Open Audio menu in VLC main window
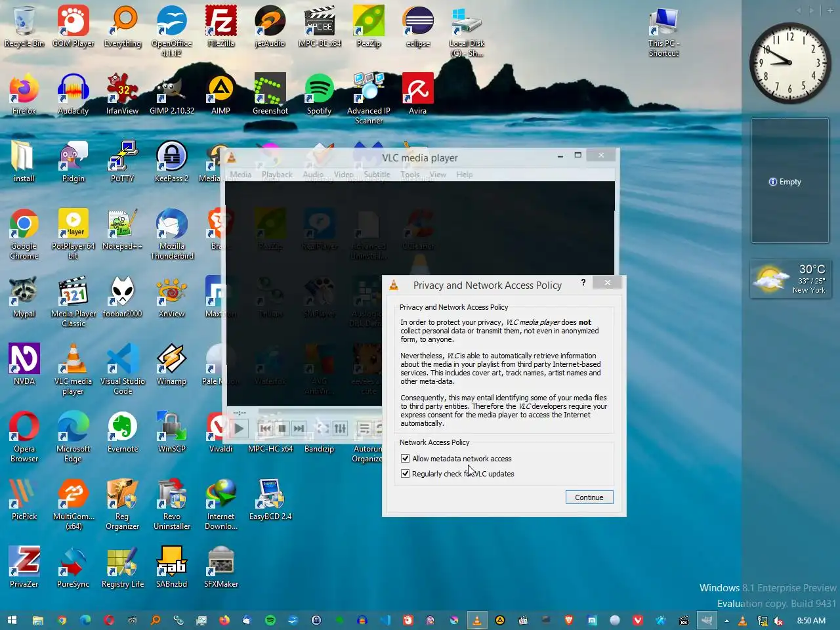This screenshot has width=840, height=630. [313, 175]
